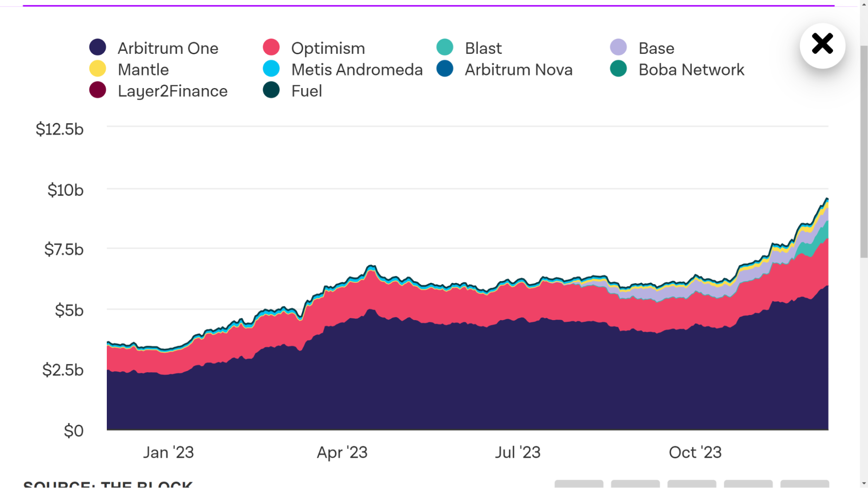Image resolution: width=868 pixels, height=488 pixels.
Task: Click Mantle yellow legend marker
Action: click(x=98, y=69)
